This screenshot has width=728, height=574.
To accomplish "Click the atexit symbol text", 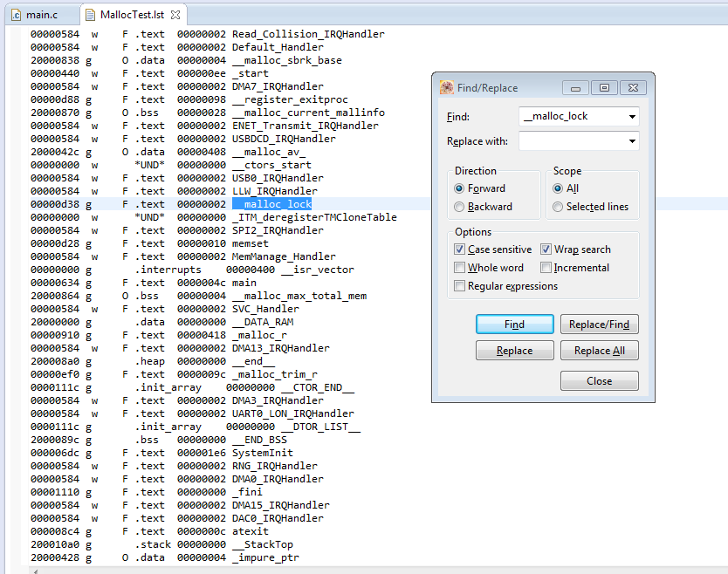I will [x=251, y=531].
